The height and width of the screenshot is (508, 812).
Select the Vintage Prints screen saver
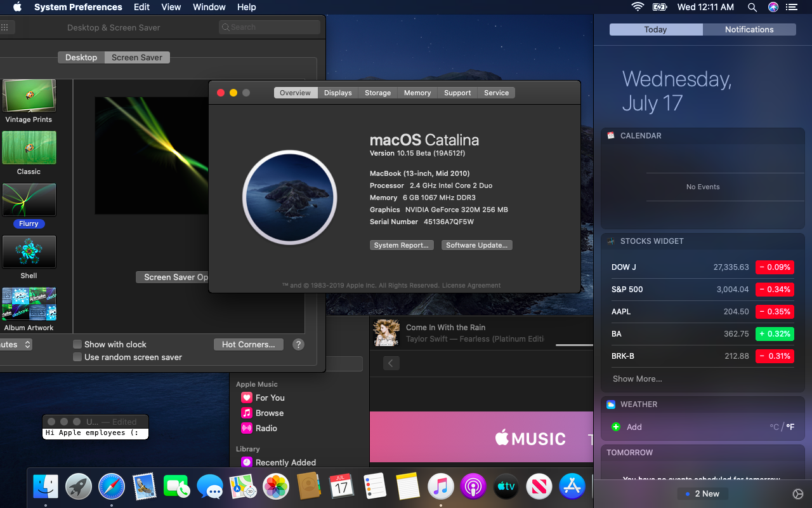(x=29, y=96)
